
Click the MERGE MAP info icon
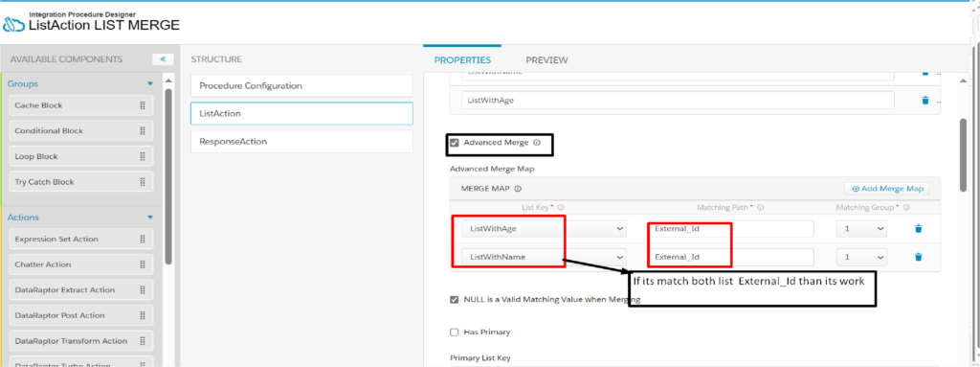click(x=518, y=189)
